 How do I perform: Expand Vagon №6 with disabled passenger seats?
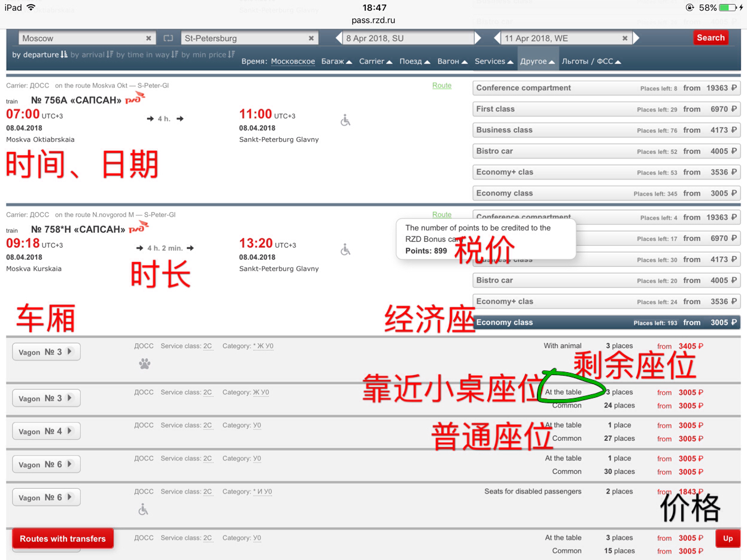click(x=46, y=497)
